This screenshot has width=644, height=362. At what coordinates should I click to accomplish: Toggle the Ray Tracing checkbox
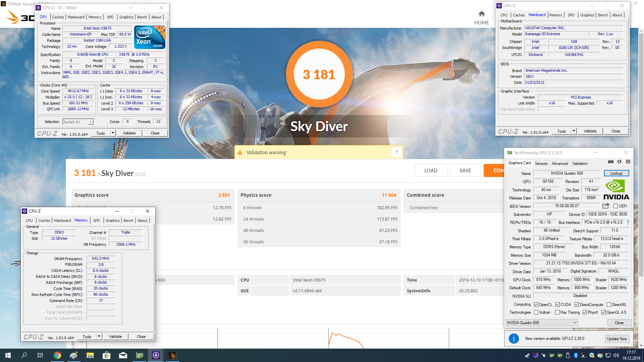[557, 312]
